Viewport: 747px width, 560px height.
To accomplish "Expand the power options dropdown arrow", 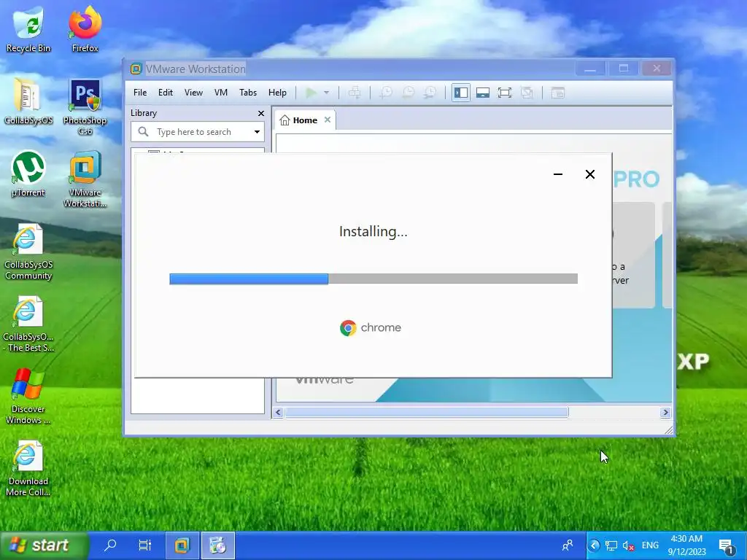I will tap(326, 93).
